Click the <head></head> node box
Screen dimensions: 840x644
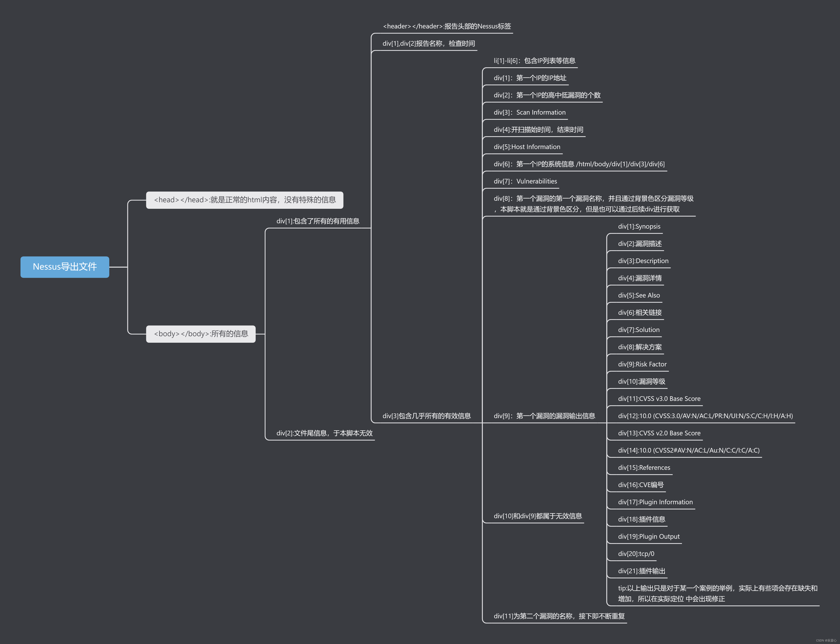(244, 200)
